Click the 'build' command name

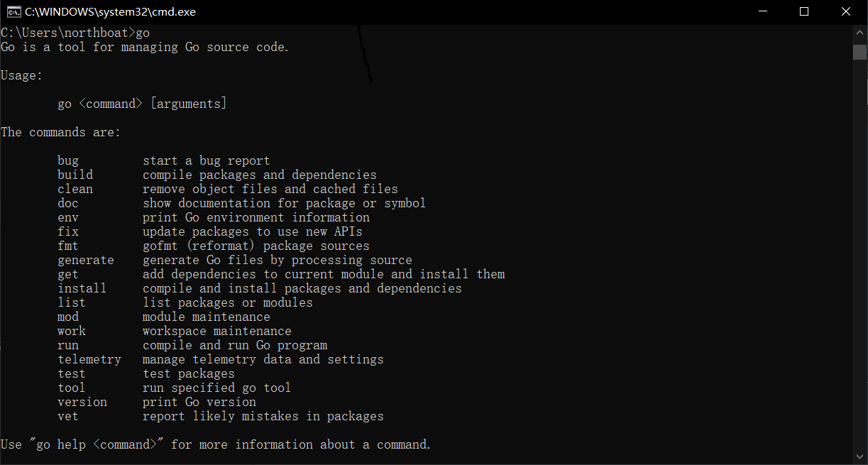(75, 175)
